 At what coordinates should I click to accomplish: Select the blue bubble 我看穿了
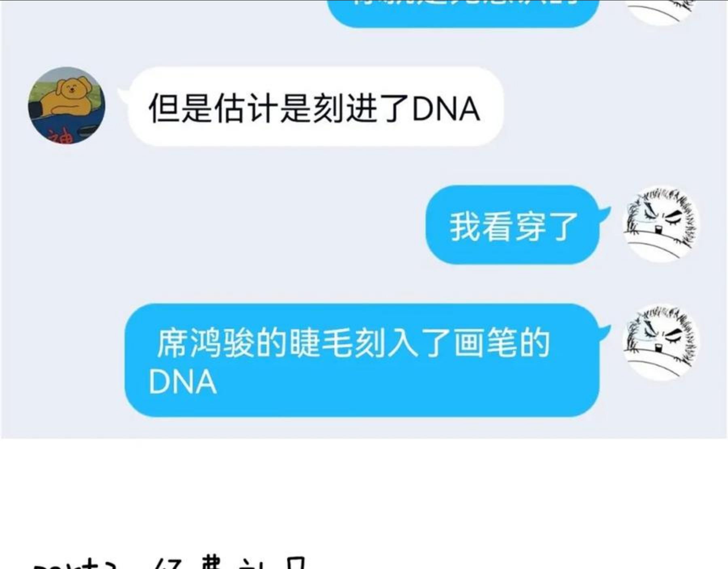tap(513, 225)
